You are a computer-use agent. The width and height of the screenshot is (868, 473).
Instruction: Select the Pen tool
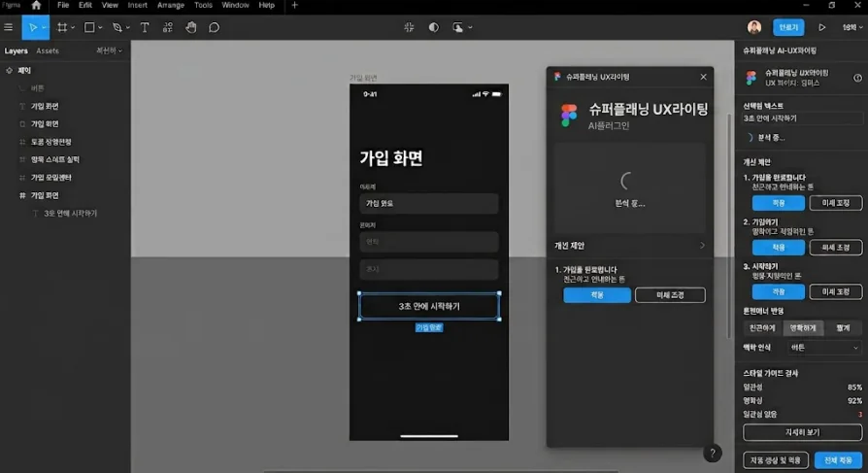click(117, 27)
